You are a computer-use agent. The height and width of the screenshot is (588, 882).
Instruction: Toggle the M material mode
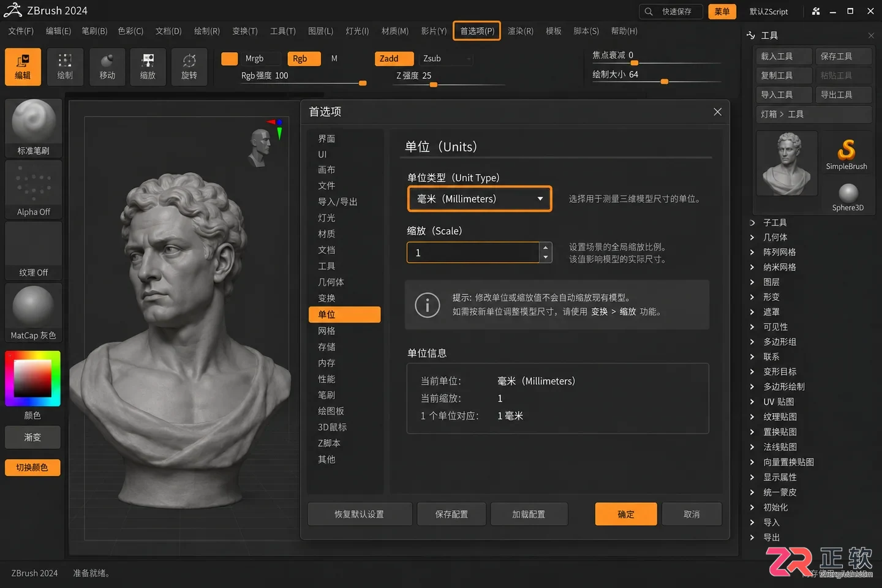click(334, 59)
